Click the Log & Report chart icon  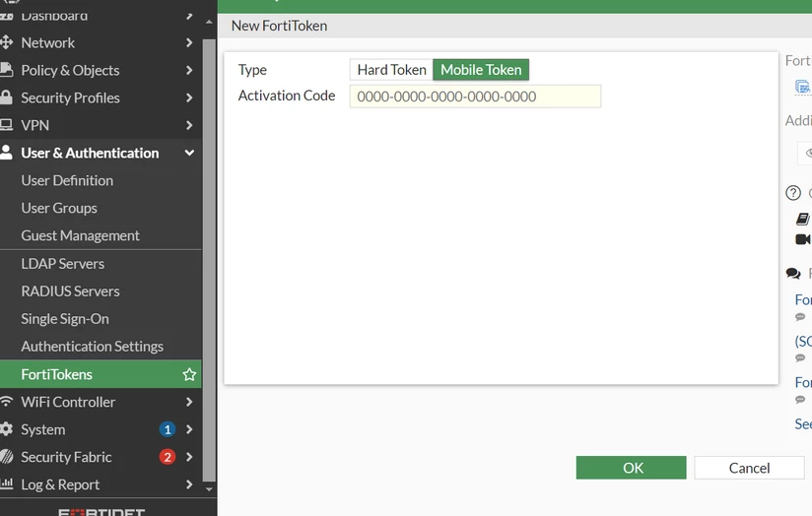pos(6,484)
